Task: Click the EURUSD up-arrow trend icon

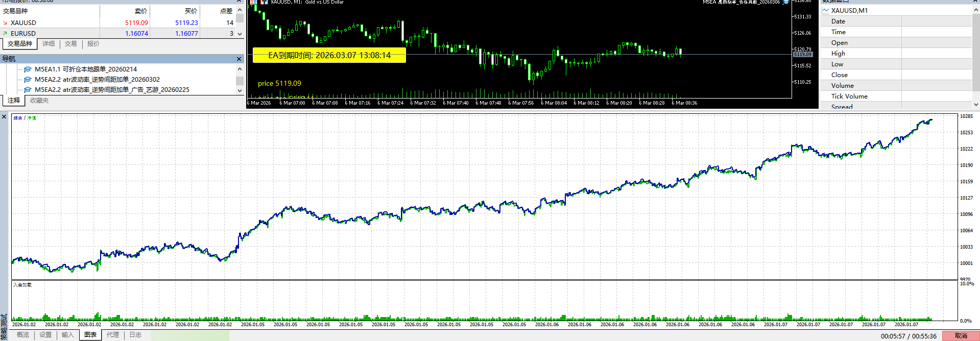Action: (x=5, y=34)
